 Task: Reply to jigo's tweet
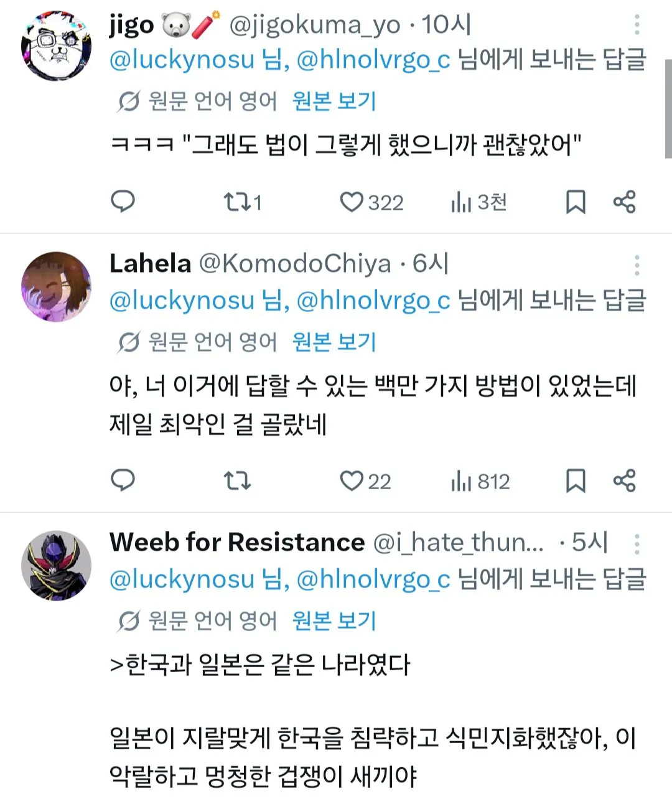(x=123, y=202)
